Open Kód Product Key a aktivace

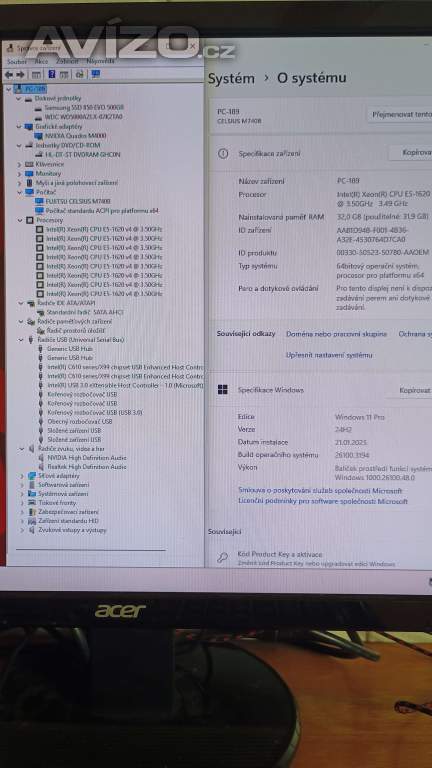[280, 554]
